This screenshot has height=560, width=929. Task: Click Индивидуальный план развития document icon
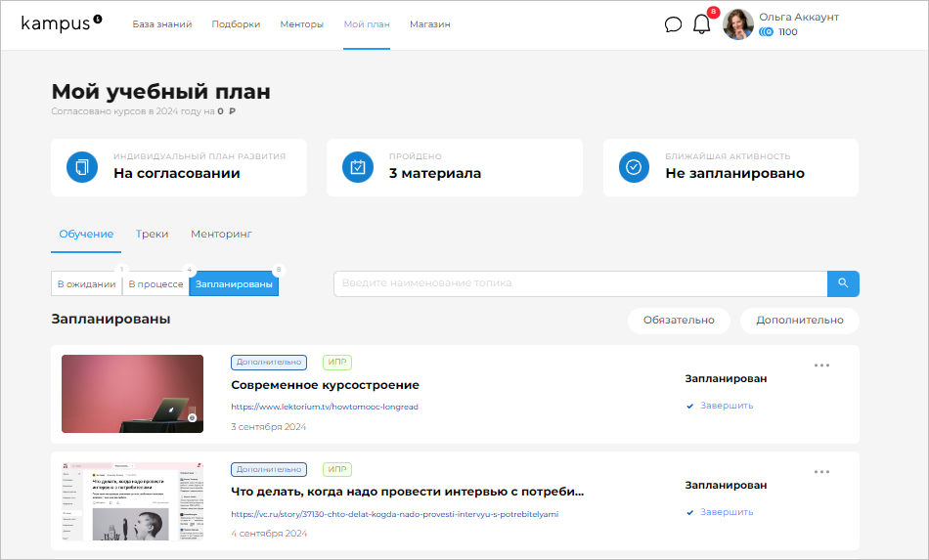click(82, 167)
